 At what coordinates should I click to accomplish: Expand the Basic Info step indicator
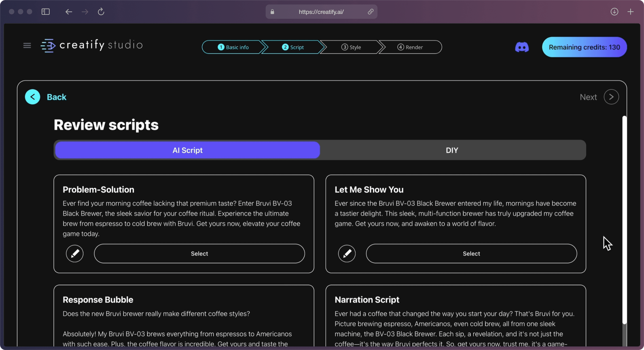233,47
